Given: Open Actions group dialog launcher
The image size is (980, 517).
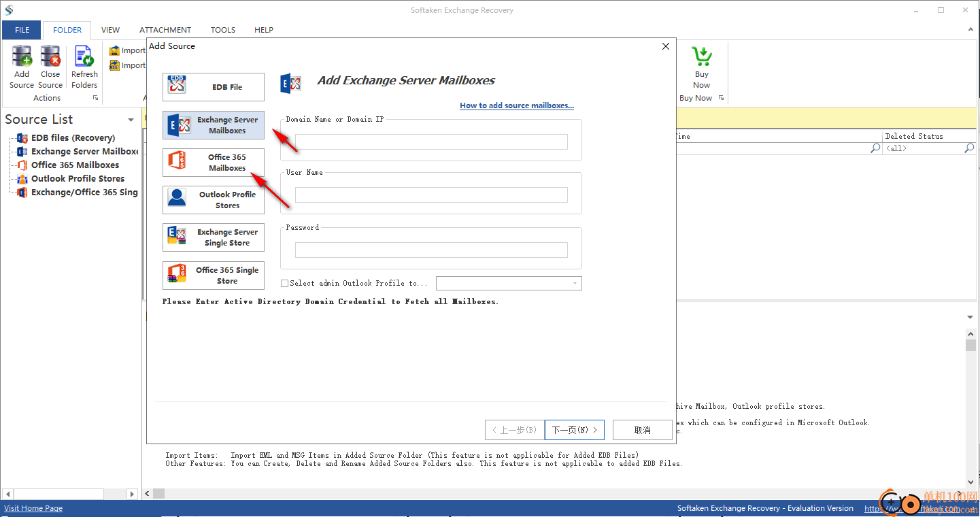Looking at the screenshot, I should [x=96, y=98].
